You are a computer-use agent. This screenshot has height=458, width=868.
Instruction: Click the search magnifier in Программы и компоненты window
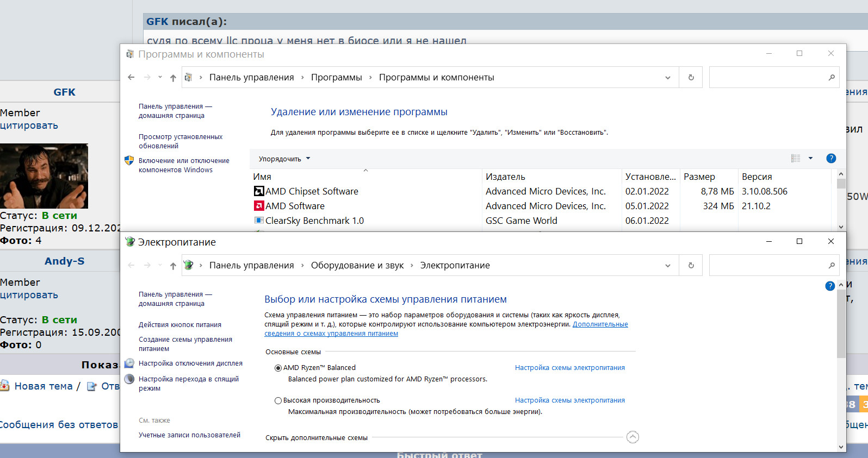pyautogui.click(x=832, y=77)
